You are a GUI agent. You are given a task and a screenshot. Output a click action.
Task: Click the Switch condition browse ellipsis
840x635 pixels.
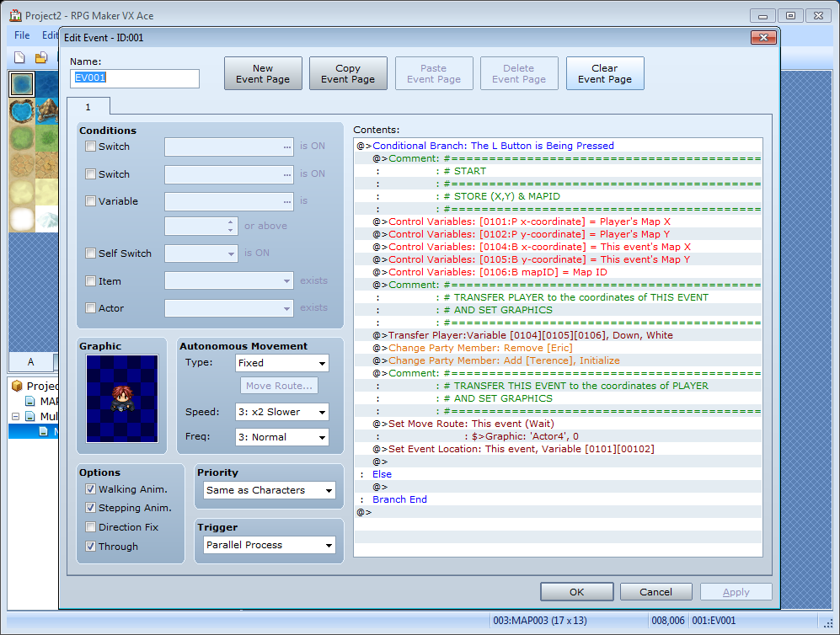click(287, 147)
